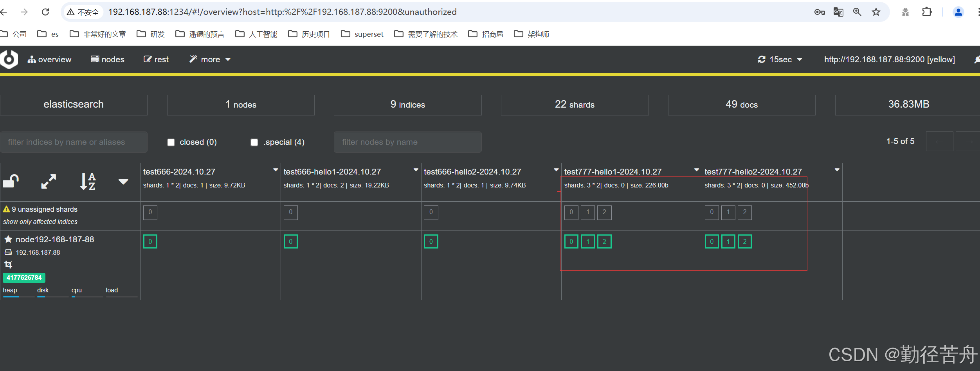Click the expand arrows icon
980x371 pixels.
pos(49,181)
